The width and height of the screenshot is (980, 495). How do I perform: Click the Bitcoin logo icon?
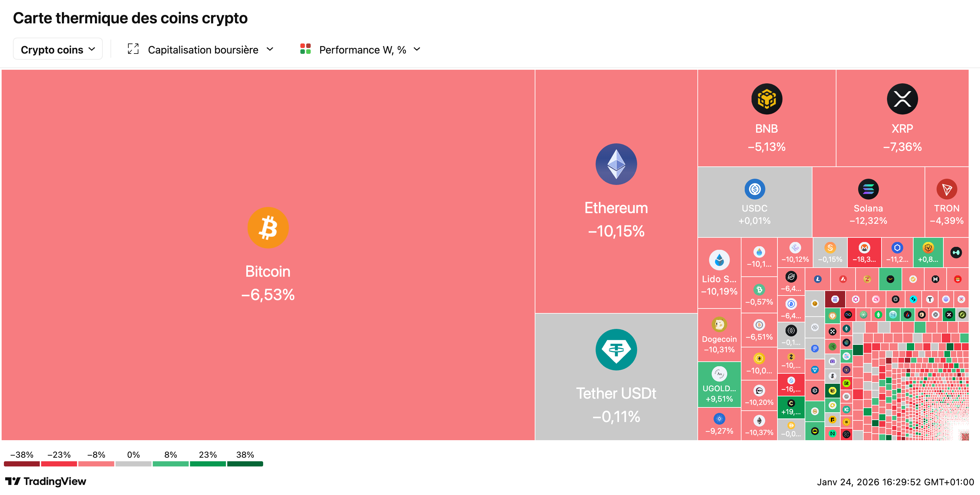point(268,228)
